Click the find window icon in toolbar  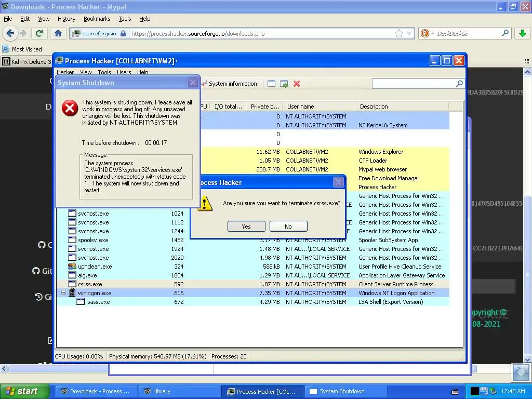[271, 84]
